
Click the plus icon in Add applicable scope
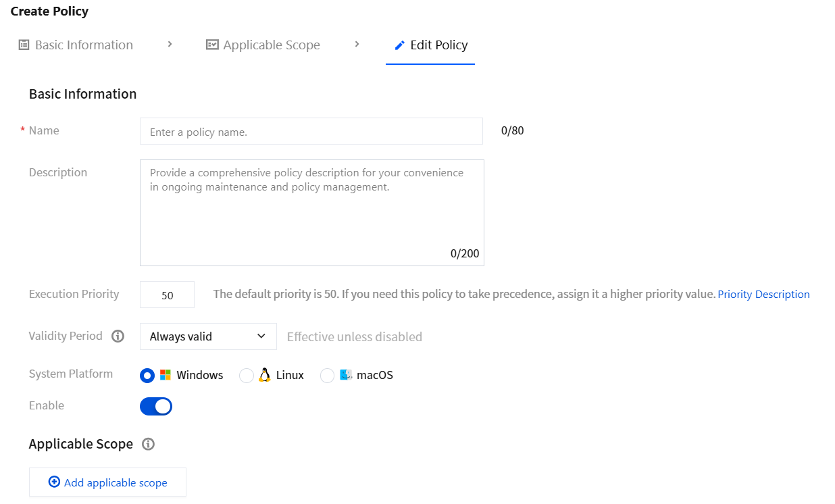tap(54, 482)
